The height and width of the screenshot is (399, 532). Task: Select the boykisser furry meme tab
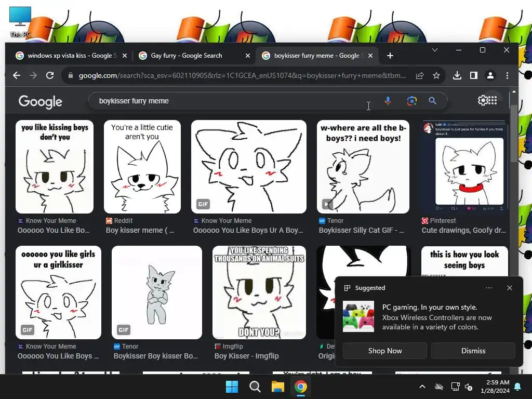317,56
